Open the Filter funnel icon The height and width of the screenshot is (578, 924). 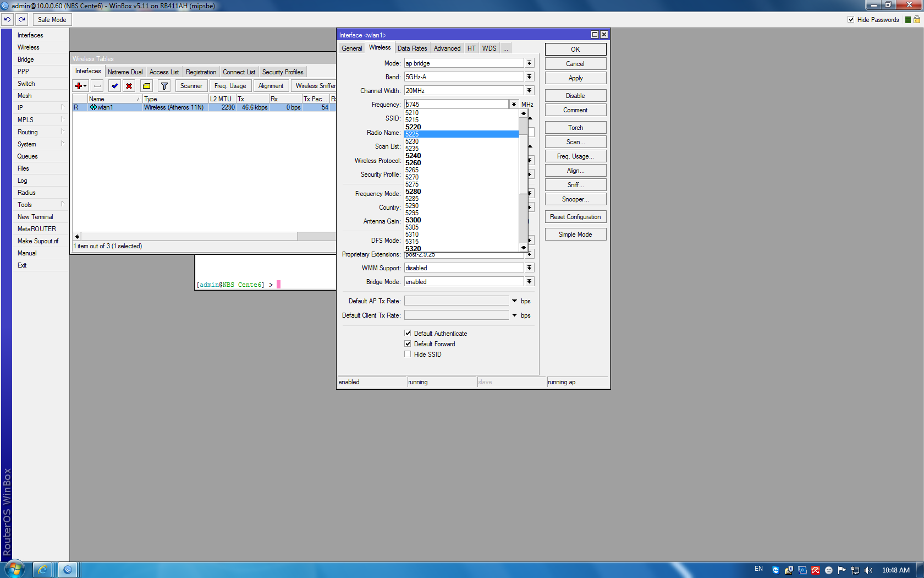pos(164,86)
